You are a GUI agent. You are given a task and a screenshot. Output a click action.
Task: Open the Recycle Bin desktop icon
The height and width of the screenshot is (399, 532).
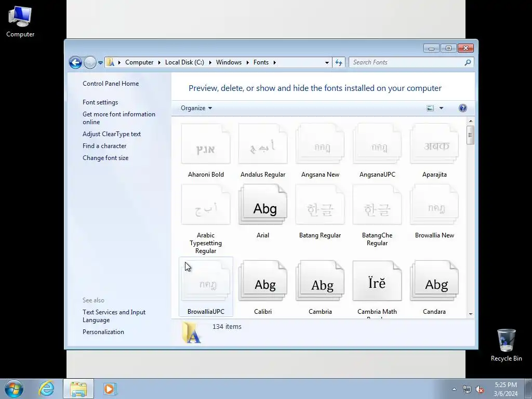[x=506, y=345]
